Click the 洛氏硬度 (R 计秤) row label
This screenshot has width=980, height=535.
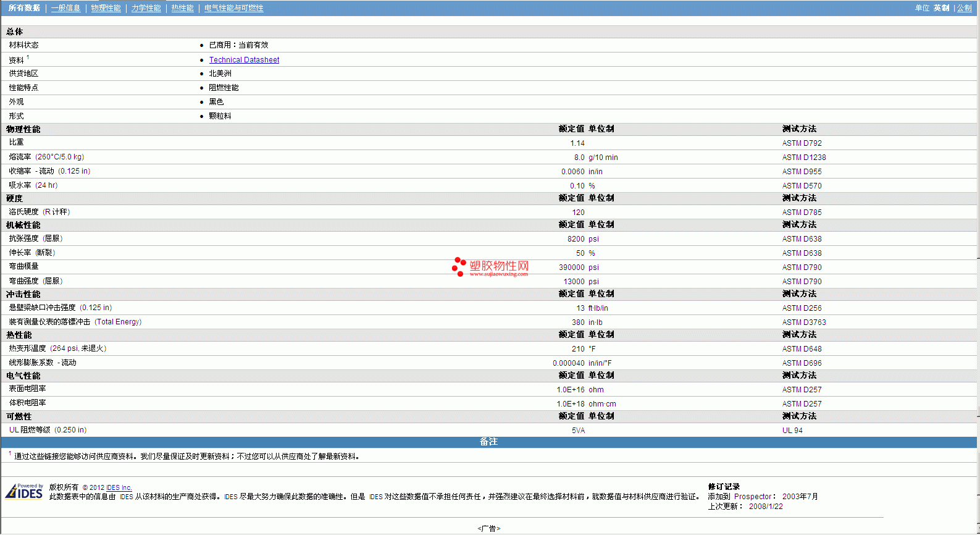pyautogui.click(x=40, y=212)
